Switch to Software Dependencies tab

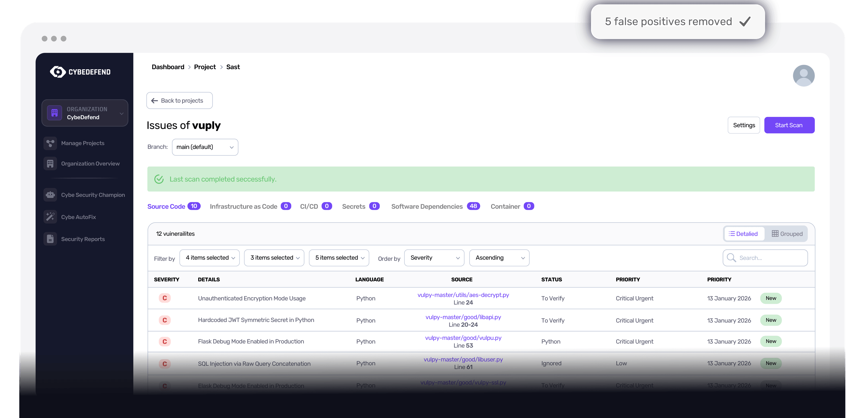427,206
